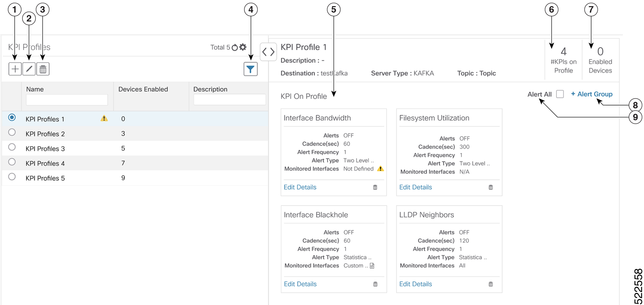Click the Description column header

(x=210, y=89)
